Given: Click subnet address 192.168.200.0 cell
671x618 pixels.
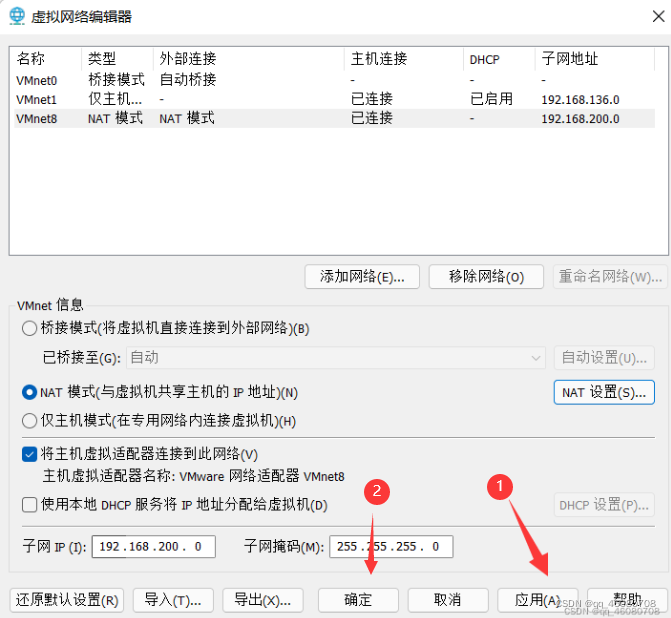Looking at the screenshot, I should point(580,119).
